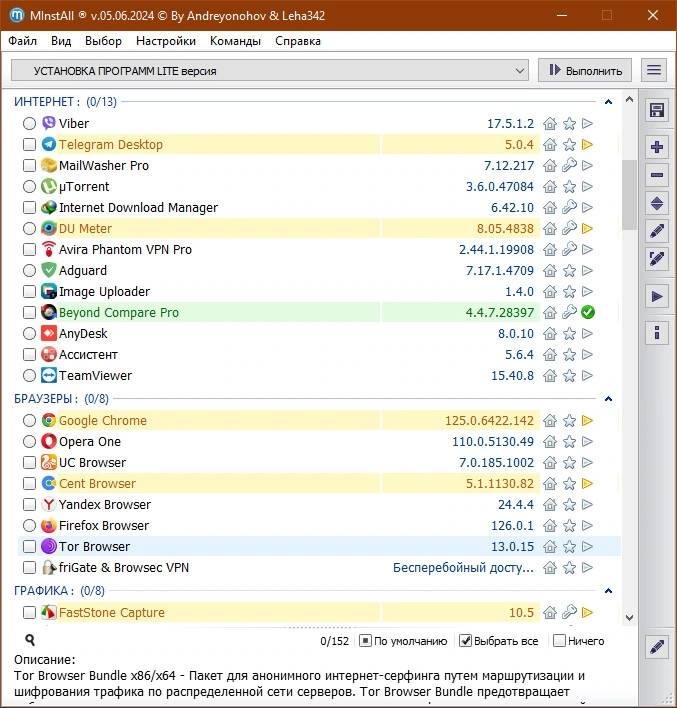Open the Вид menu
This screenshot has height=708, width=677.
pyautogui.click(x=61, y=41)
